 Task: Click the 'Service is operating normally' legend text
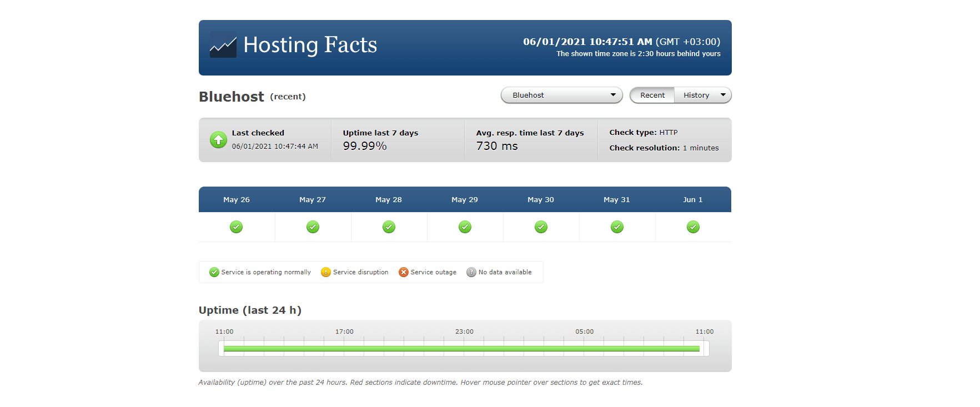[x=266, y=272]
